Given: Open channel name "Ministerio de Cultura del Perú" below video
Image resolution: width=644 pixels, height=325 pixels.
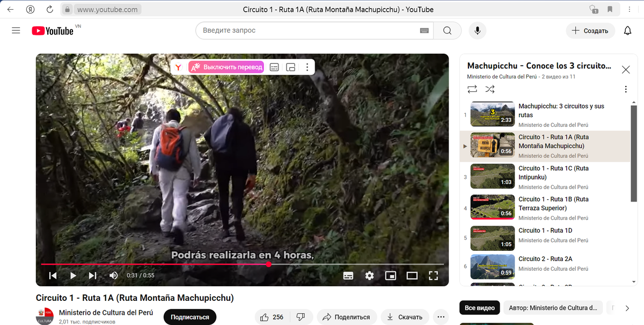Looking at the screenshot, I should coord(106,313).
